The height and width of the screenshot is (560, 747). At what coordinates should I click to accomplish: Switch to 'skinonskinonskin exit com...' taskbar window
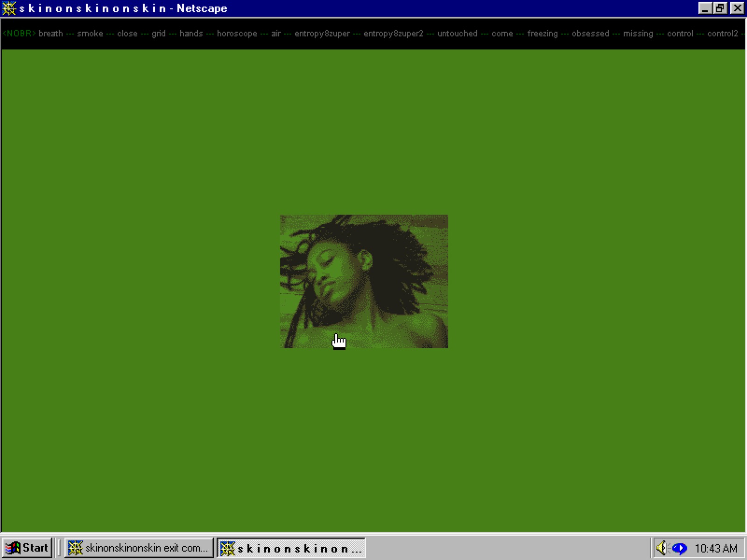click(139, 548)
